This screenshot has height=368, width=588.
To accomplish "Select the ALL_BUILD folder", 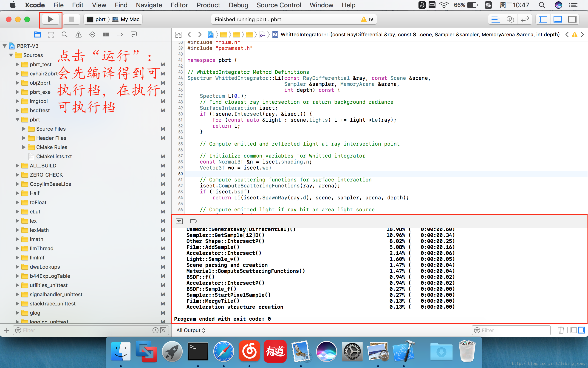I will click(43, 166).
